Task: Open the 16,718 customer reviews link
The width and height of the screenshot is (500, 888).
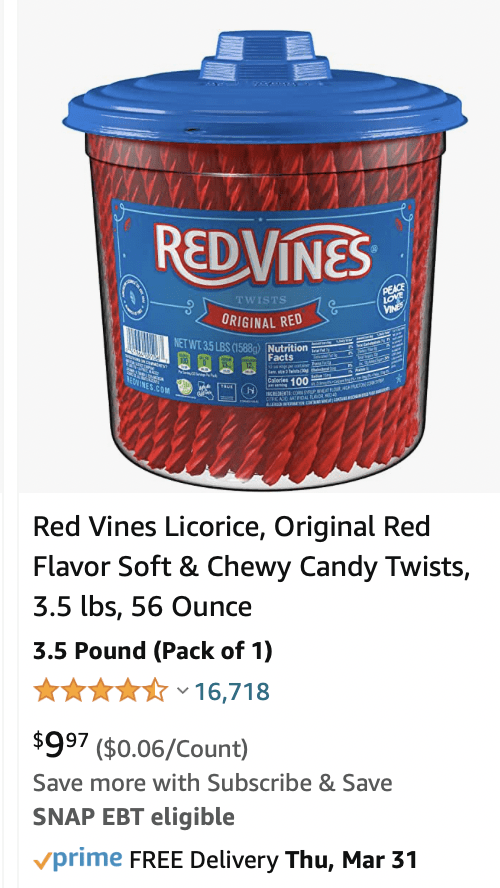Action: pos(232,691)
